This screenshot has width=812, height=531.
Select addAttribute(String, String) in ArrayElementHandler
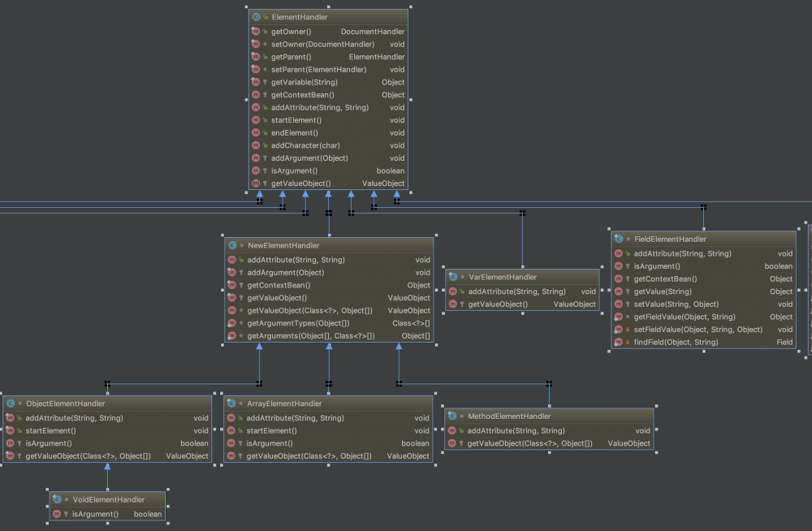[295, 418]
